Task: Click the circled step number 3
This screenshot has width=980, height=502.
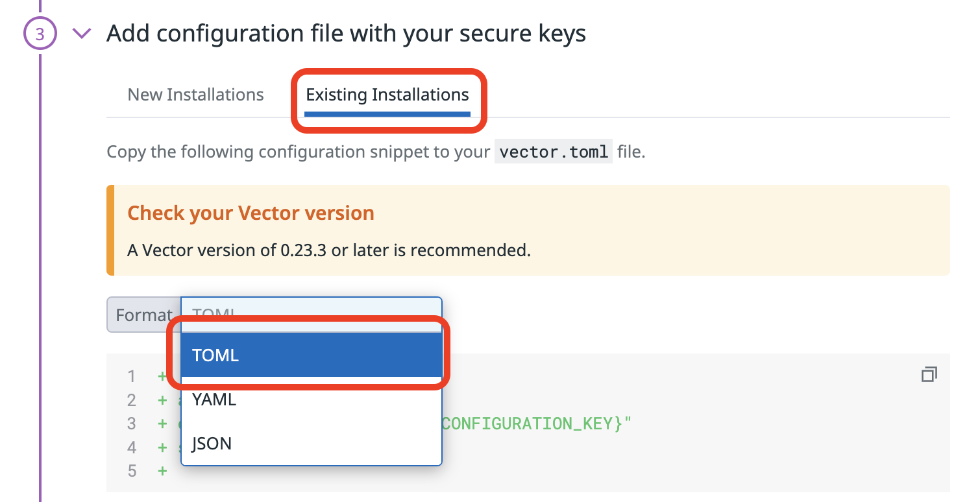Action: click(40, 32)
